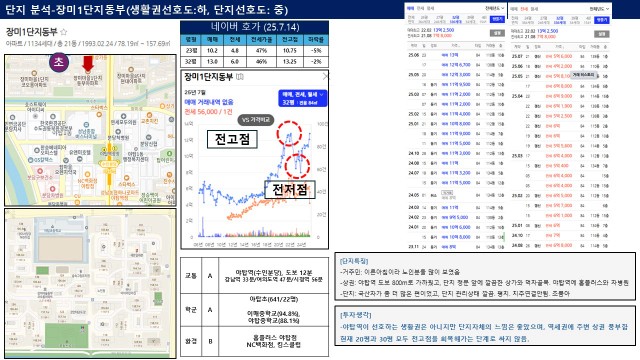Expand the area-unit dropdown in the right list
Image resolution: width=640 pixels, height=360 pixels.
tap(599, 9)
